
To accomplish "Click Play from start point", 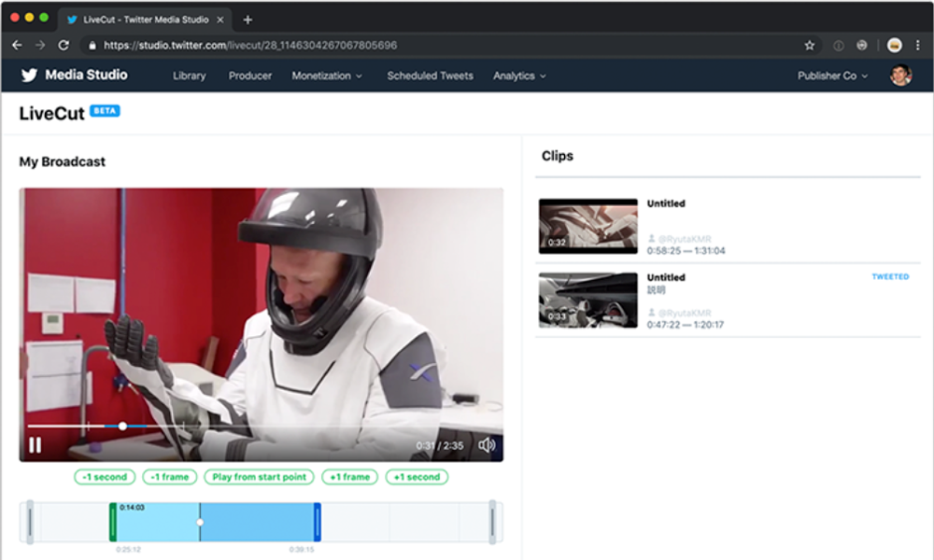I will [259, 477].
